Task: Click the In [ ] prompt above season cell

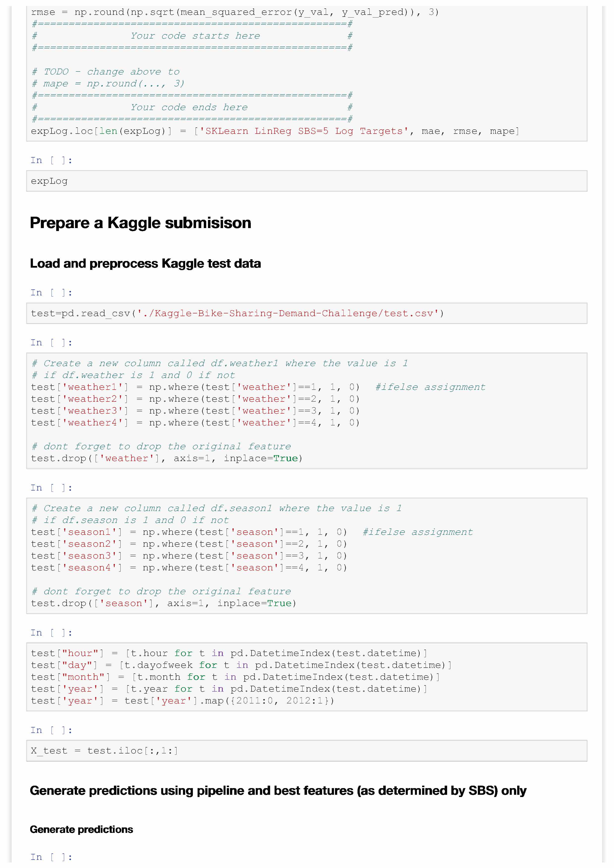Action: (x=51, y=488)
